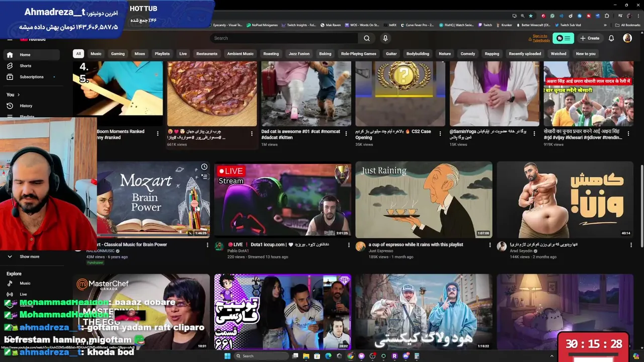Click the Arad Seyedin channel name
This screenshot has width=644, height=362.
(x=521, y=251)
